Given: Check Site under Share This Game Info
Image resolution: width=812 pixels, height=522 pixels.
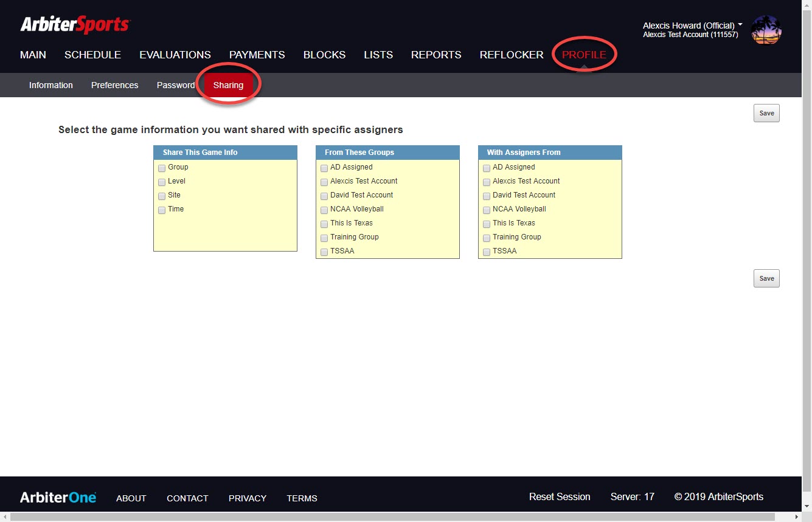Looking at the screenshot, I should point(162,196).
